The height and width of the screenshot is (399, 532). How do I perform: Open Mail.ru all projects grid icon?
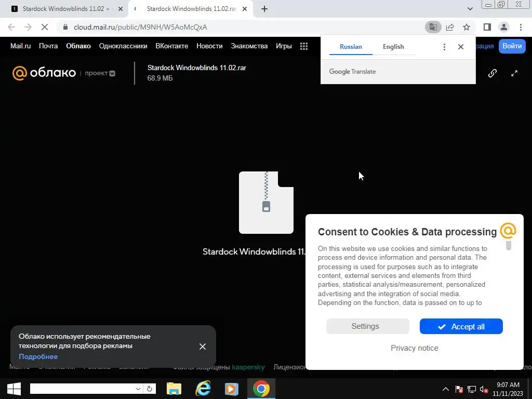click(303, 46)
